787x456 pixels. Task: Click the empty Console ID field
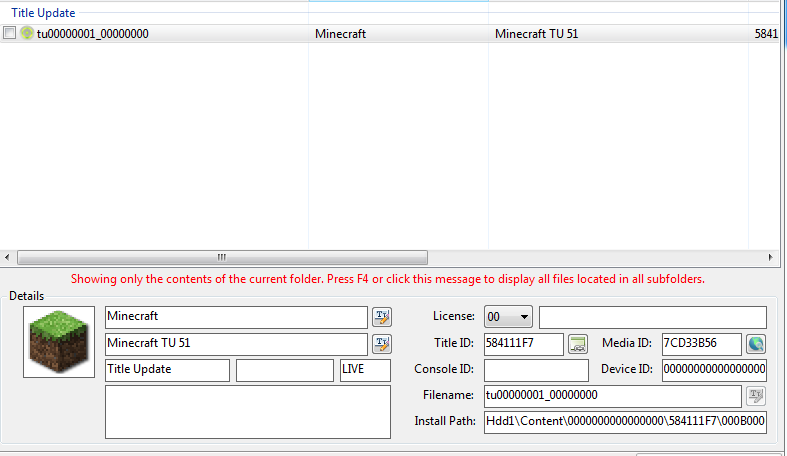[x=535, y=370]
